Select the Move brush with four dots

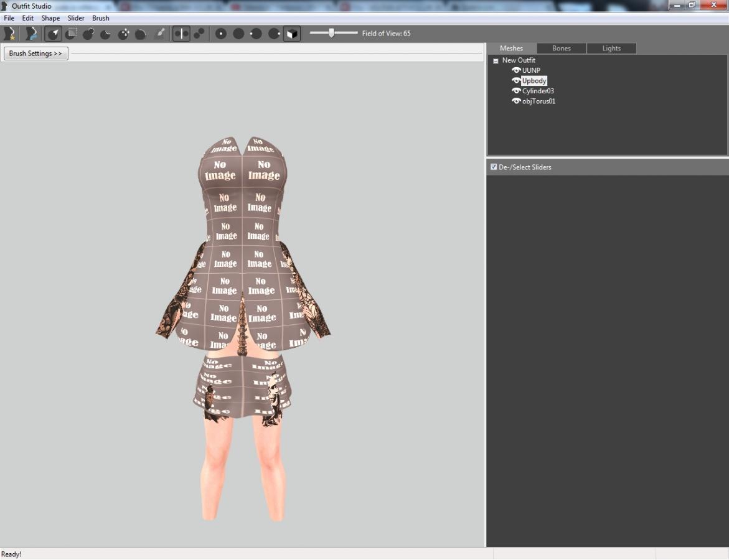click(x=123, y=34)
